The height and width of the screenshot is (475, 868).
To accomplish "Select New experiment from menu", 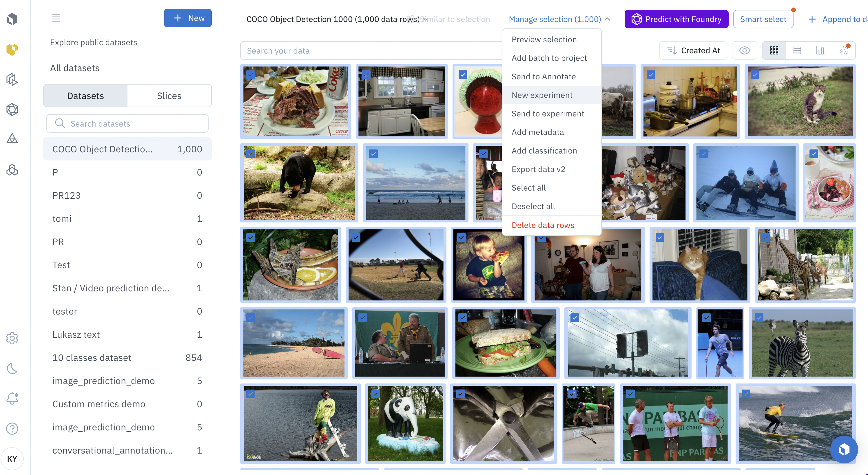I will pyautogui.click(x=541, y=95).
